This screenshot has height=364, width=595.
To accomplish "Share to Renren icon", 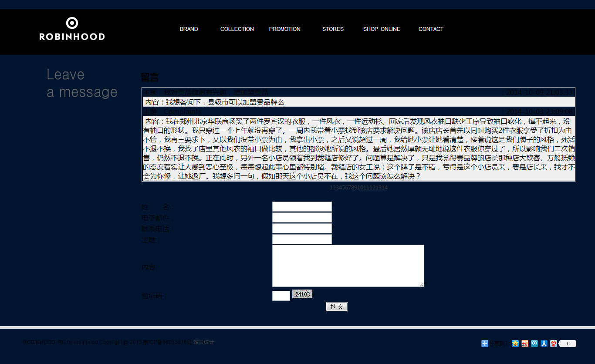I will pyautogui.click(x=544, y=344).
